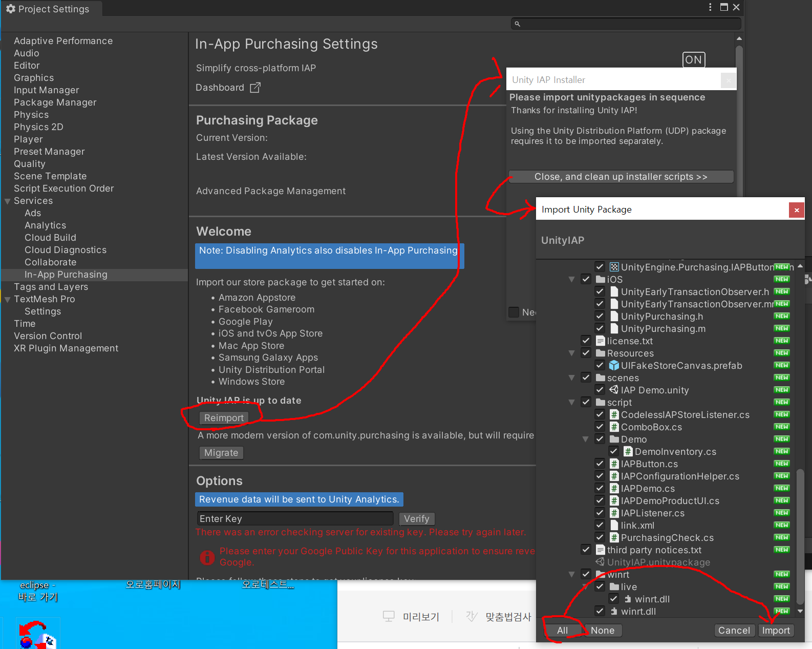Open the Project Settings kebab menu

(x=710, y=7)
